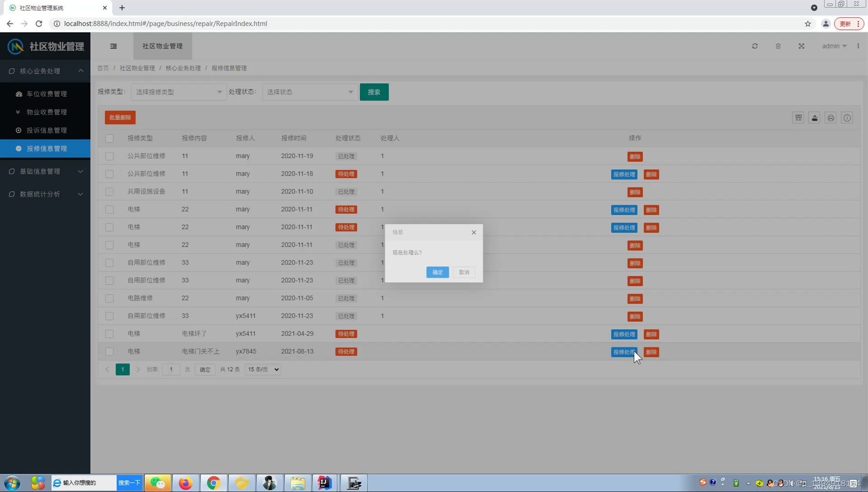This screenshot has width=868, height=492.
Task: Toggle fullscreen icon in header
Action: tap(801, 46)
